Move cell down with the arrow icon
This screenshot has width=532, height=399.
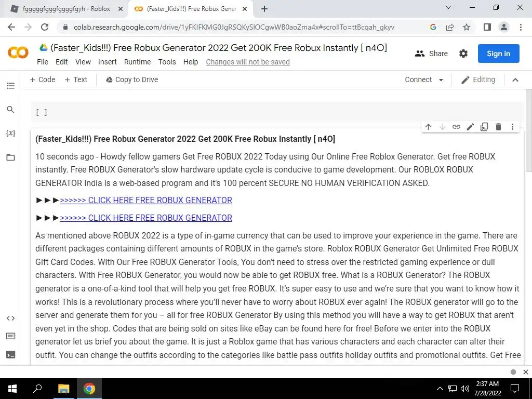click(x=443, y=127)
